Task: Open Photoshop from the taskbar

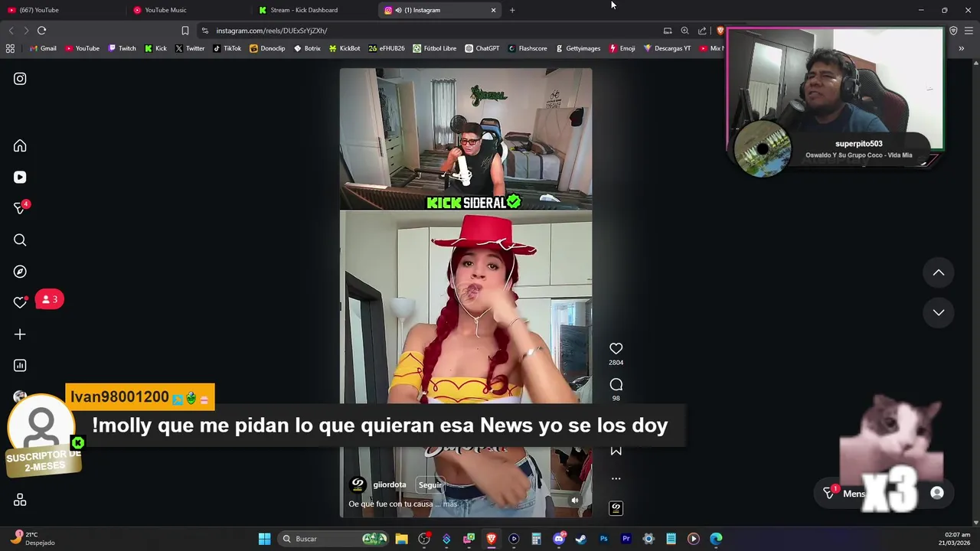Action: [x=603, y=539]
